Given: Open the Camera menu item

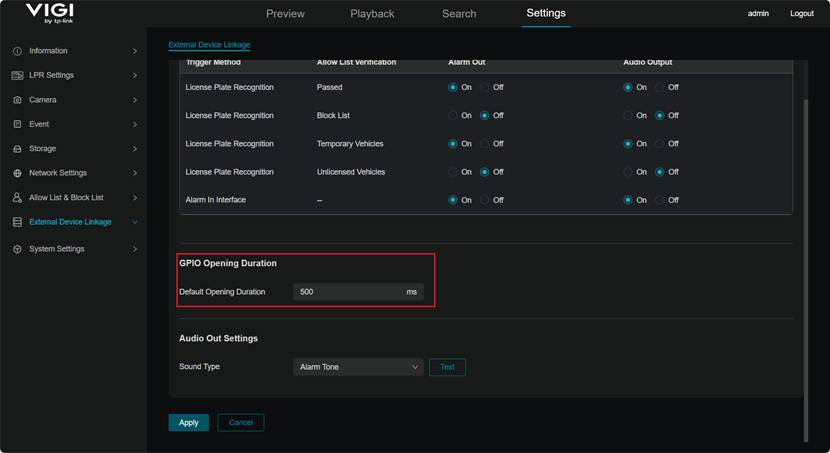Looking at the screenshot, I should click(x=42, y=100).
